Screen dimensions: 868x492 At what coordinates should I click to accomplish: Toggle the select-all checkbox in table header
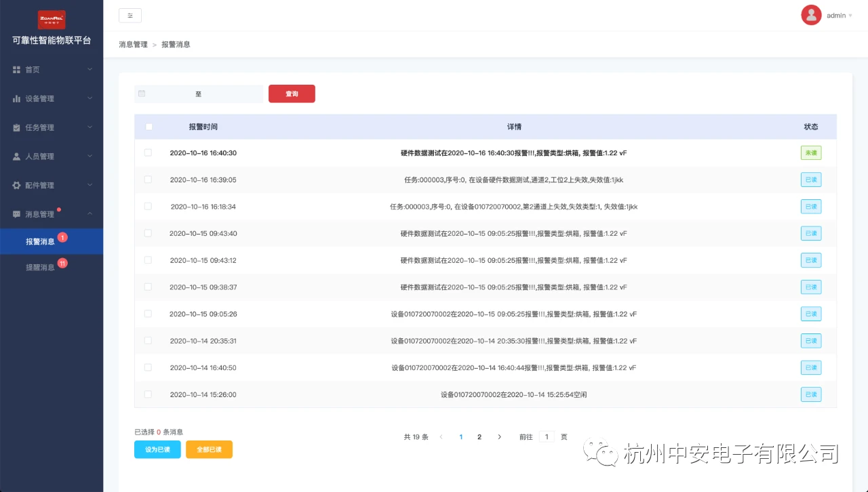(x=149, y=127)
